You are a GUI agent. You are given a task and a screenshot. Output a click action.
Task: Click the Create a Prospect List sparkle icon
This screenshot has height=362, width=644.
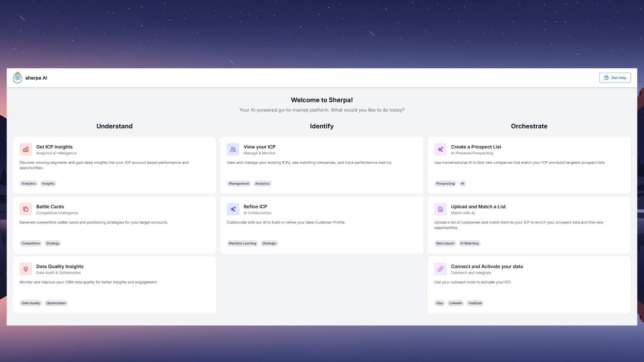click(x=440, y=149)
